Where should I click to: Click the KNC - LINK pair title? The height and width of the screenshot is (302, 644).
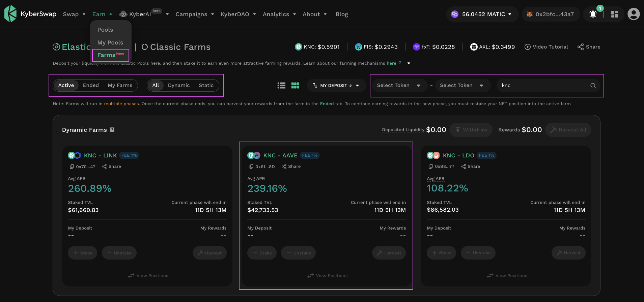[x=100, y=155]
